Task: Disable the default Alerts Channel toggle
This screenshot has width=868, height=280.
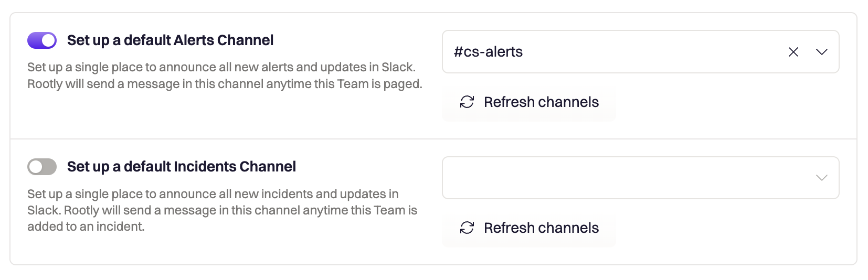Action: [42, 40]
